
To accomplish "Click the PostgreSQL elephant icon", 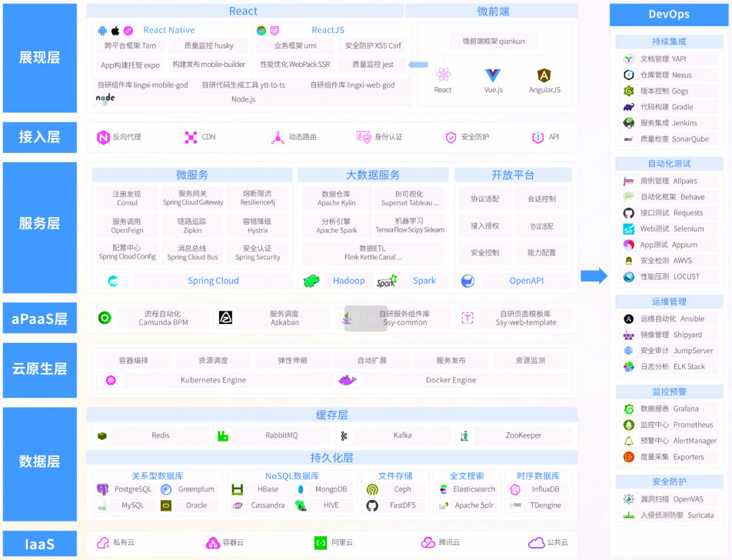I will tap(102, 489).
